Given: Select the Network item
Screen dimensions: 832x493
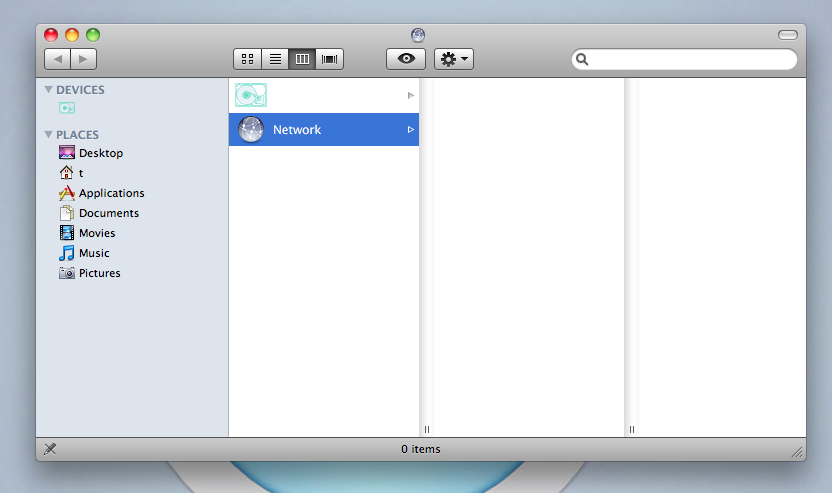Looking at the screenshot, I should click(x=324, y=129).
